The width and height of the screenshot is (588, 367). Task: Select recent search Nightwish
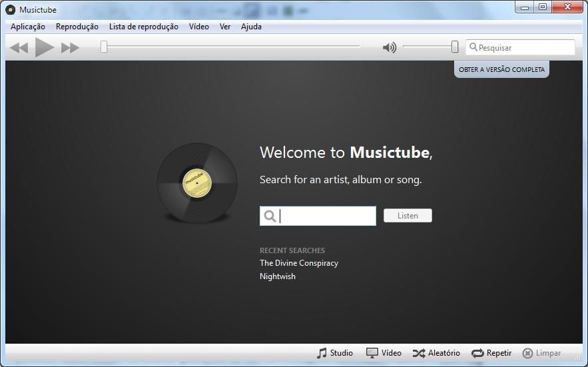(278, 276)
